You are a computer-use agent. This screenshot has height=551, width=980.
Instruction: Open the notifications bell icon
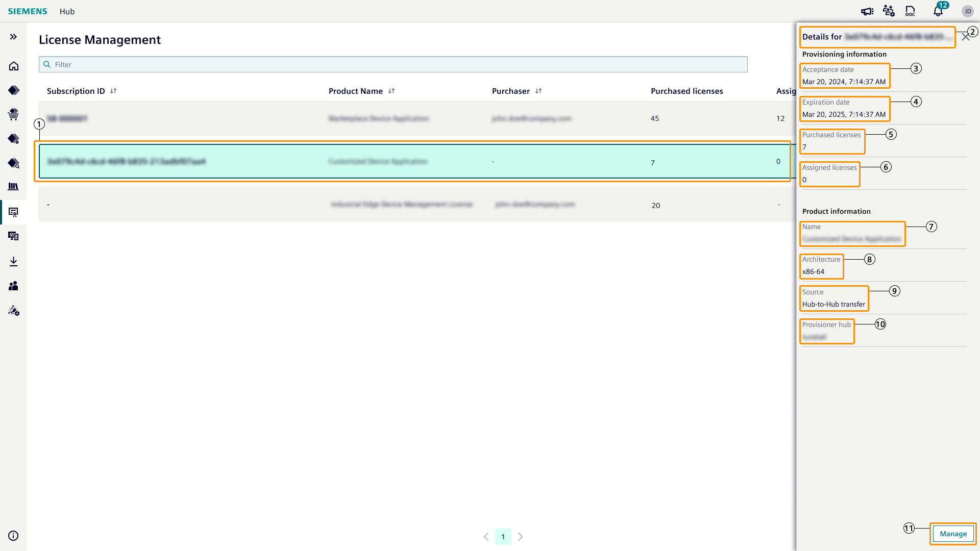tap(938, 11)
